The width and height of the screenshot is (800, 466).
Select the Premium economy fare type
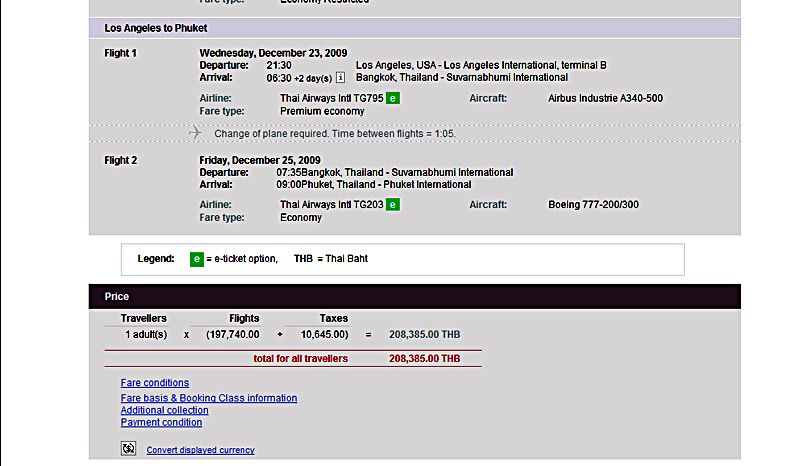click(322, 111)
